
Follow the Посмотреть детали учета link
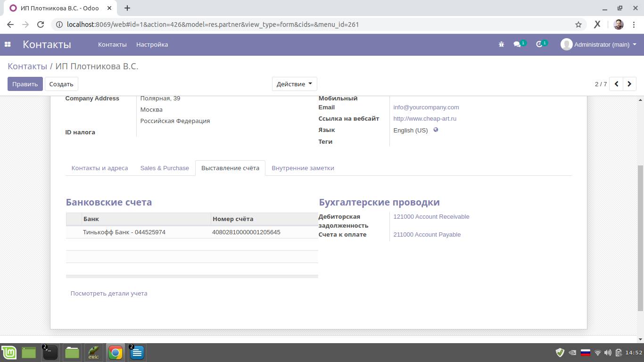(x=109, y=293)
